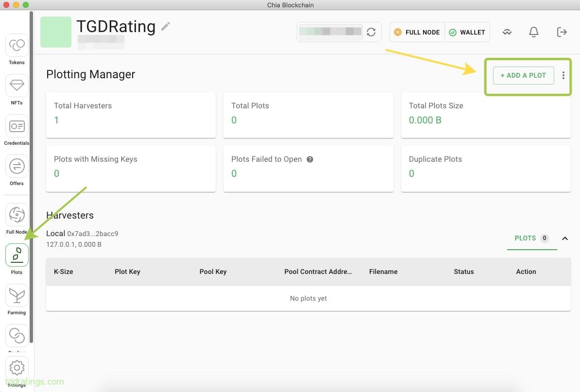Select the PLOTS tab under Harvesters
The height and width of the screenshot is (392, 580).
532,239
